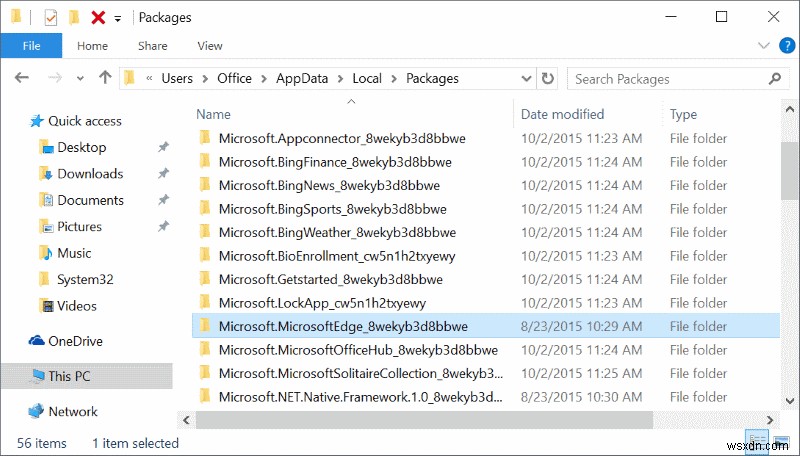The height and width of the screenshot is (456, 800).
Task: Sort by the Name column header
Action: pyautogui.click(x=213, y=114)
